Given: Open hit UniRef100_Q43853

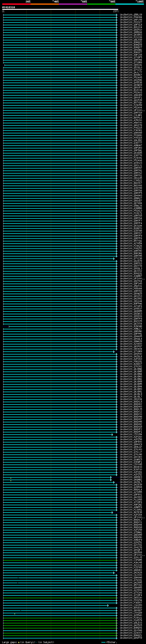Looking at the screenshot, I should coord(131,35).
